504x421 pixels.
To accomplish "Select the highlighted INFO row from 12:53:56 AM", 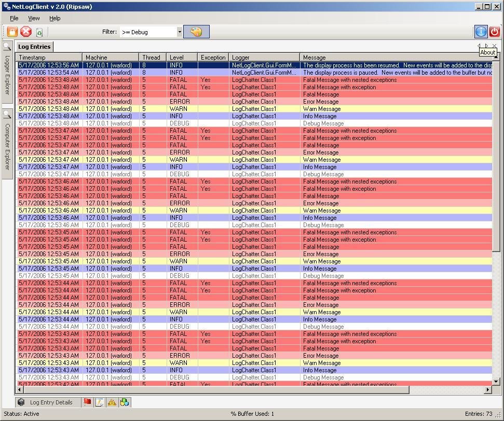I will [x=156, y=65].
